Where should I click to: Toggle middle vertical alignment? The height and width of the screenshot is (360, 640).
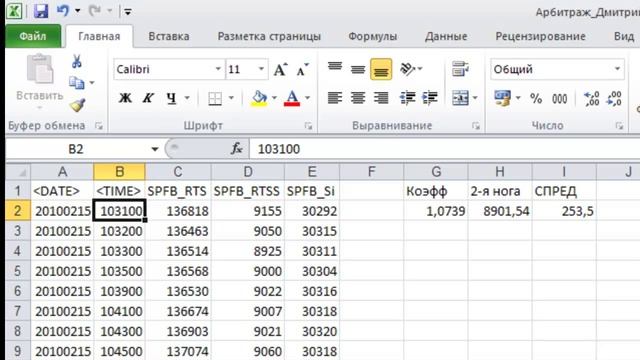coord(358,69)
